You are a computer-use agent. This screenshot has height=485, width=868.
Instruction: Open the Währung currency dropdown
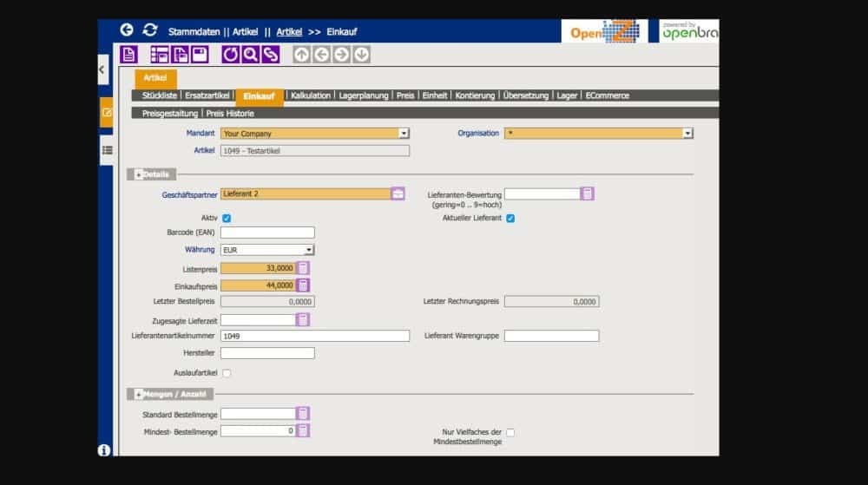308,250
